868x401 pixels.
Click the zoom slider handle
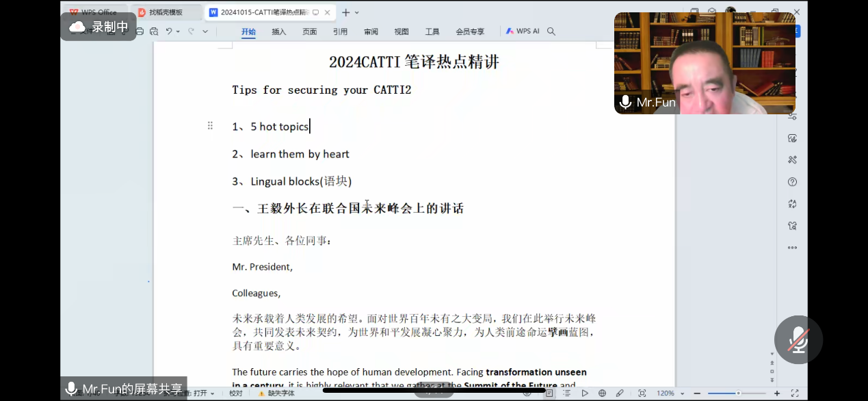pyautogui.click(x=738, y=393)
